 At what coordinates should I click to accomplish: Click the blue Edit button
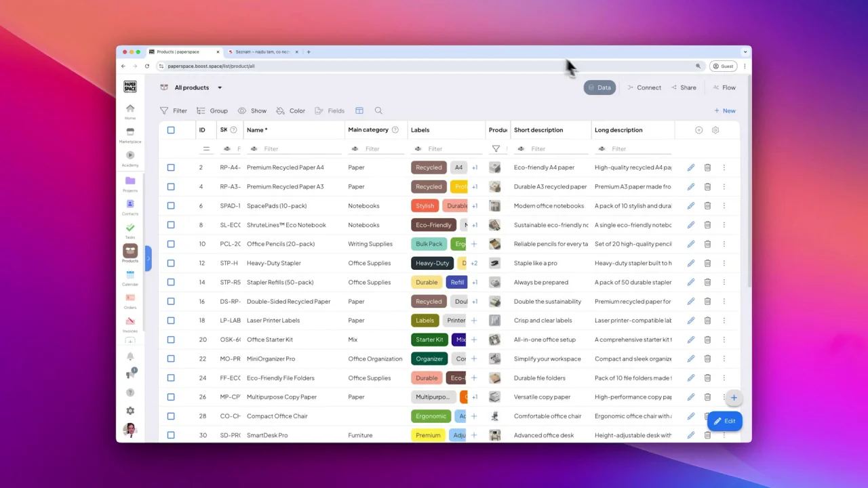click(x=725, y=421)
